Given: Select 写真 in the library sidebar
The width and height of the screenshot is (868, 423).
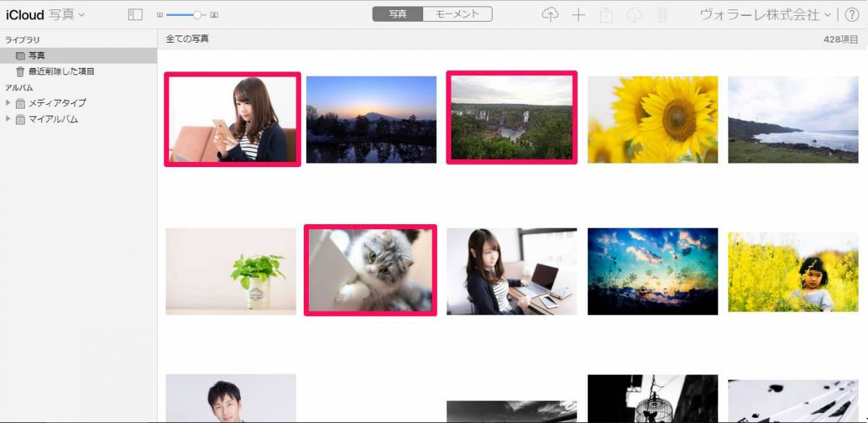Looking at the screenshot, I should pyautogui.click(x=37, y=56).
